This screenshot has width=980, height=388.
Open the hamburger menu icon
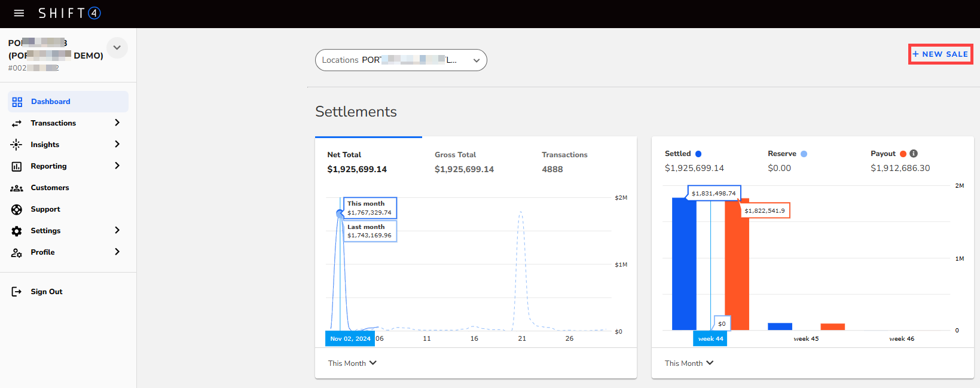[19, 13]
